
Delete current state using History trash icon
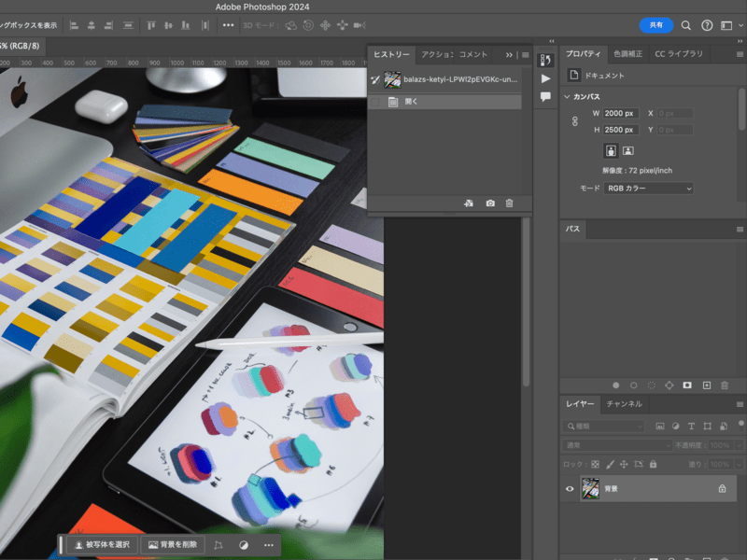tap(509, 203)
